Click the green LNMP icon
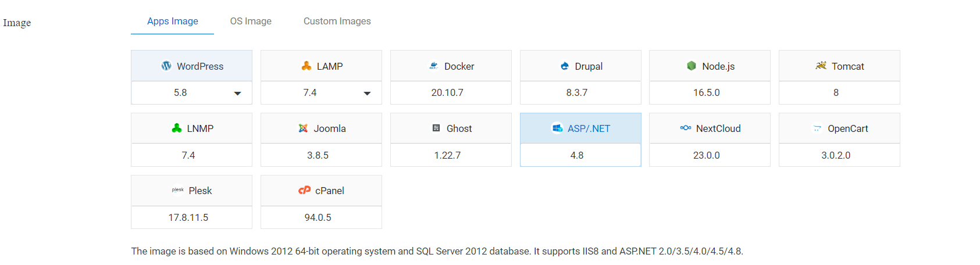The image size is (980, 265). [x=177, y=128]
